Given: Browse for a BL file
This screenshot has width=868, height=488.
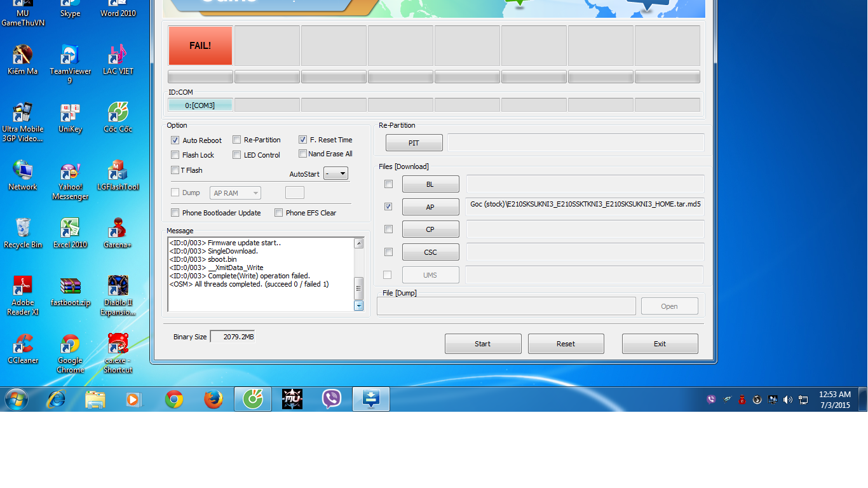Looking at the screenshot, I should 430,184.
